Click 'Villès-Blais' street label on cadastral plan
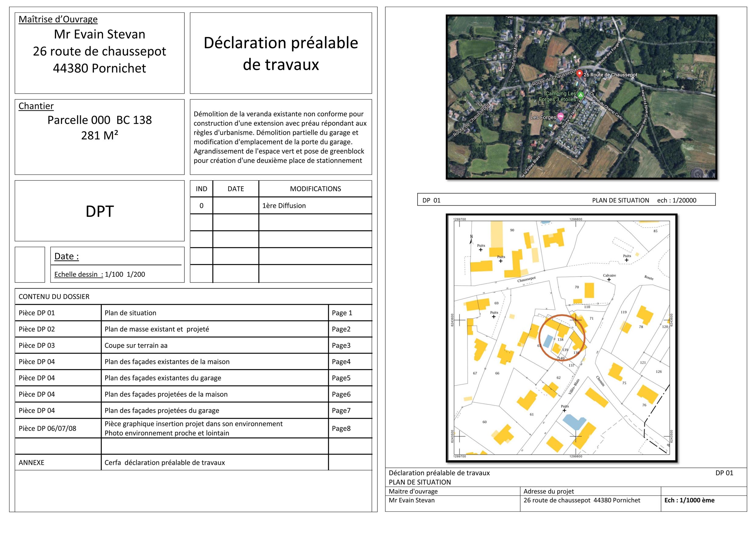 tap(574, 387)
